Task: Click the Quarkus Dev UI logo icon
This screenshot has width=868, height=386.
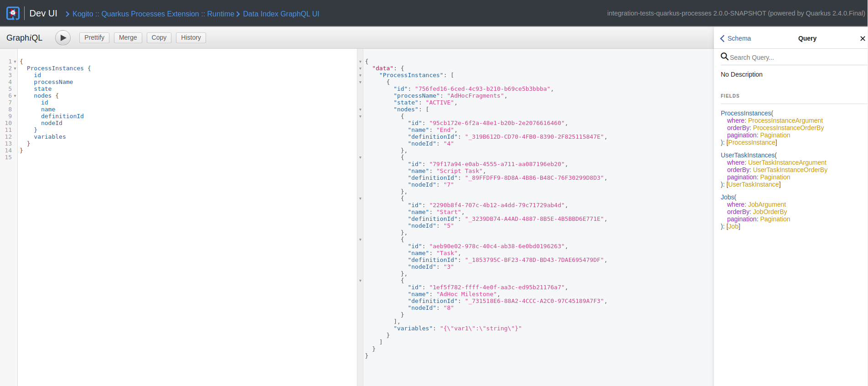Action: 13,13
